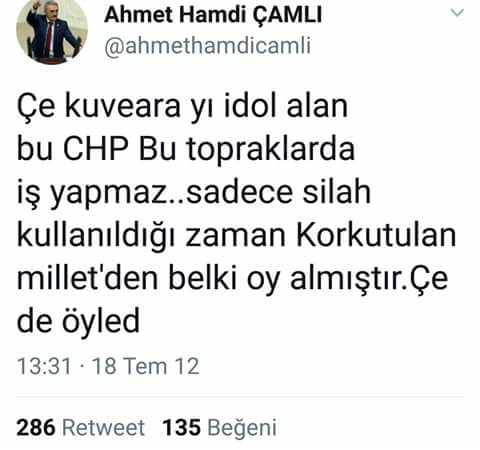Click the tweet line "iş yapmaz..sadece silah"
480x450 pixels.
click(194, 192)
